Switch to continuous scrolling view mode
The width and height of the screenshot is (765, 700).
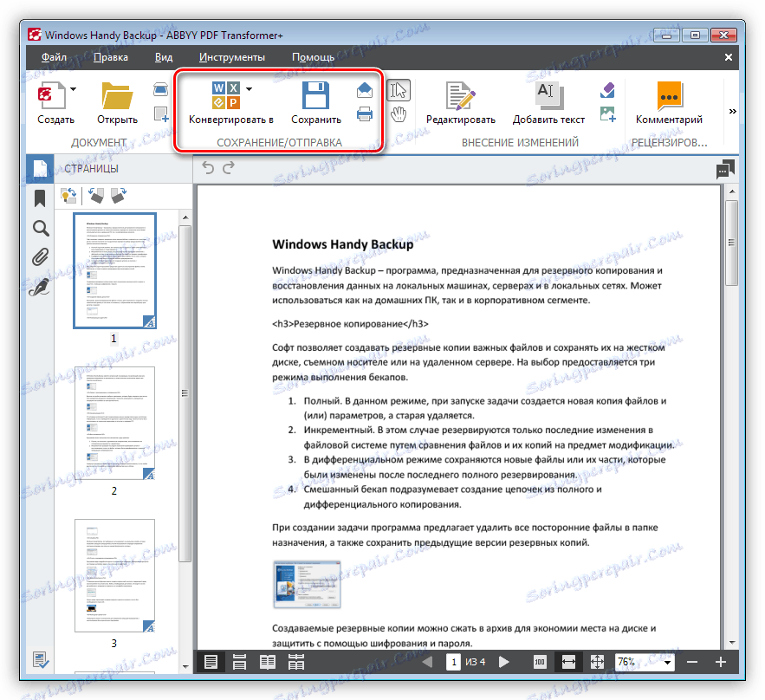click(239, 662)
